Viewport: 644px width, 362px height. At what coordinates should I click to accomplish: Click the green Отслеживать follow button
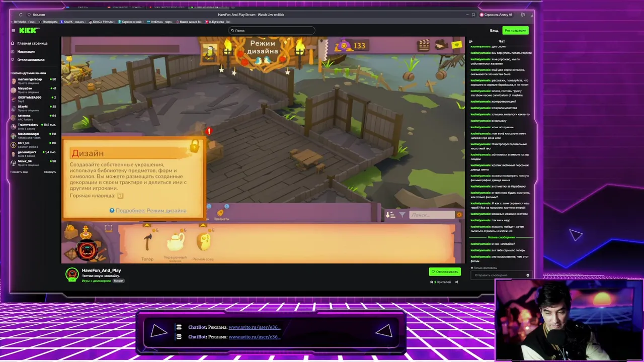pyautogui.click(x=445, y=272)
